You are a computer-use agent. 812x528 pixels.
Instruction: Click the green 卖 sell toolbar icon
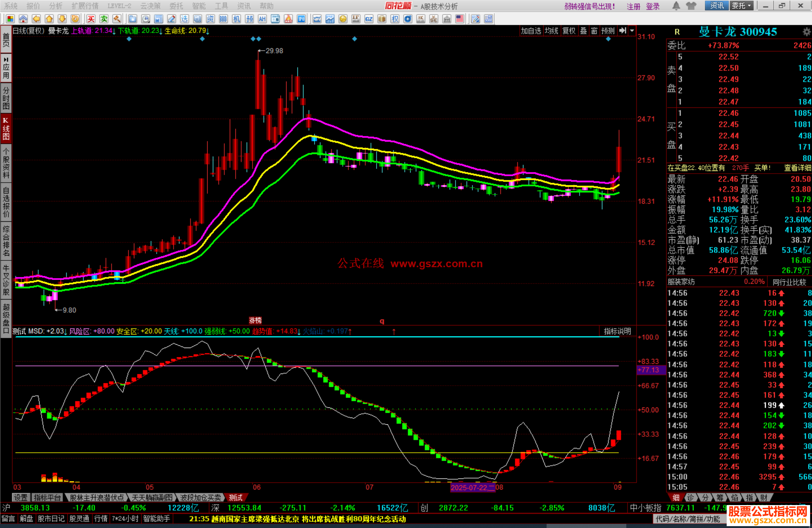104,19
